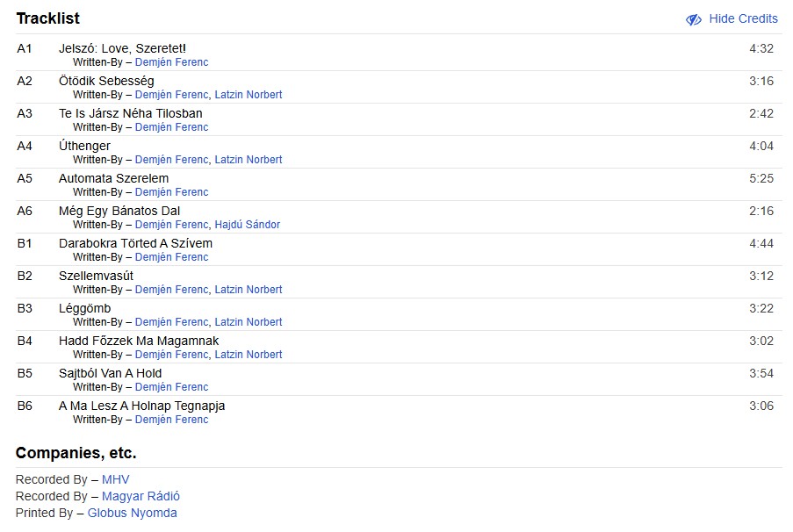Click the track title Még Egy Bánatos Dal

(x=119, y=211)
